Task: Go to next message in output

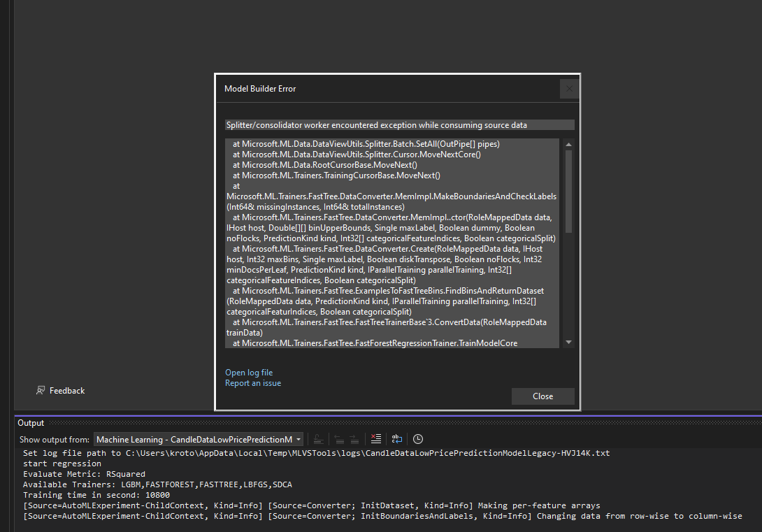Action: (x=354, y=439)
